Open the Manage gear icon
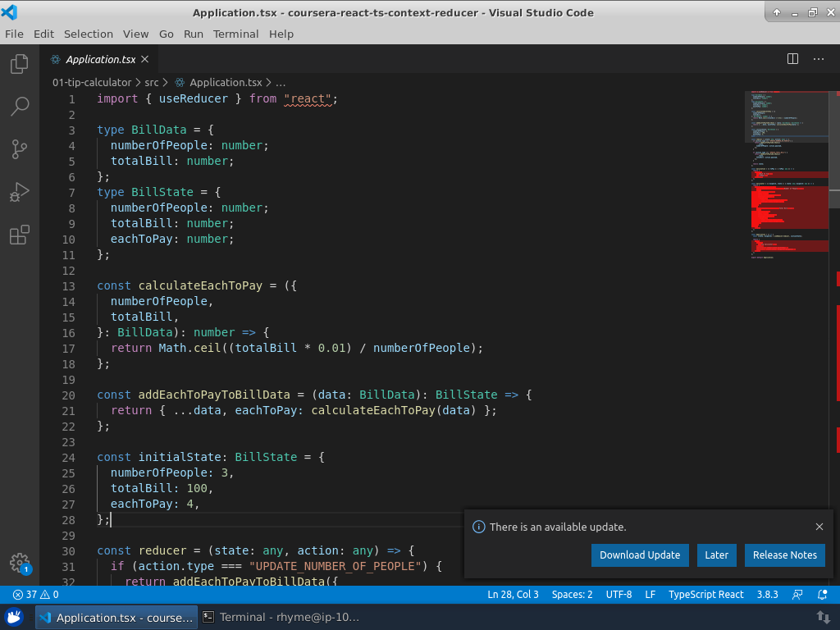This screenshot has height=630, width=840. click(x=20, y=563)
